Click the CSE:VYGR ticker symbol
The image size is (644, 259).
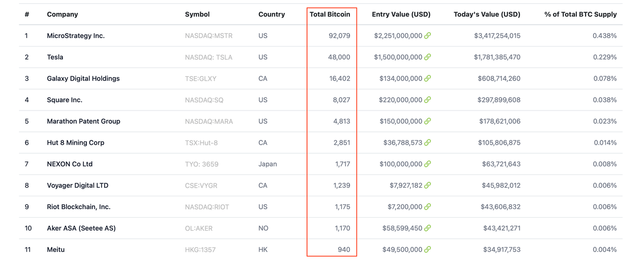pyautogui.click(x=201, y=186)
